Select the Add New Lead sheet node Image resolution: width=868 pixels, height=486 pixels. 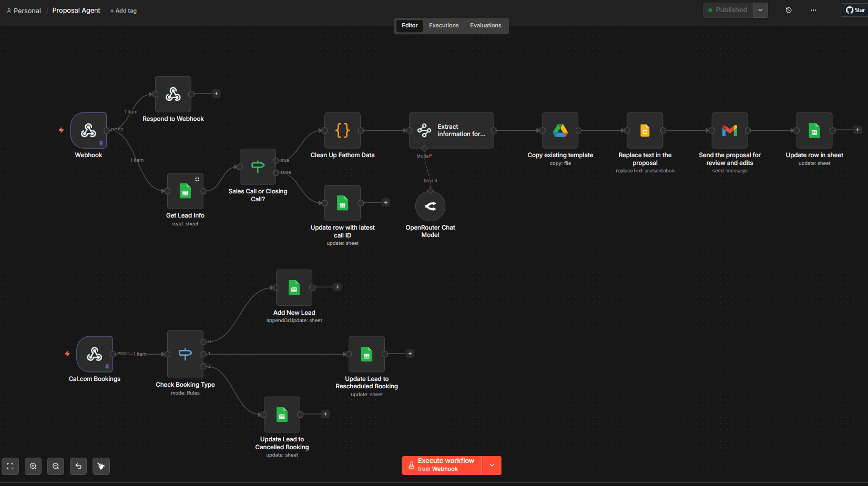294,287
